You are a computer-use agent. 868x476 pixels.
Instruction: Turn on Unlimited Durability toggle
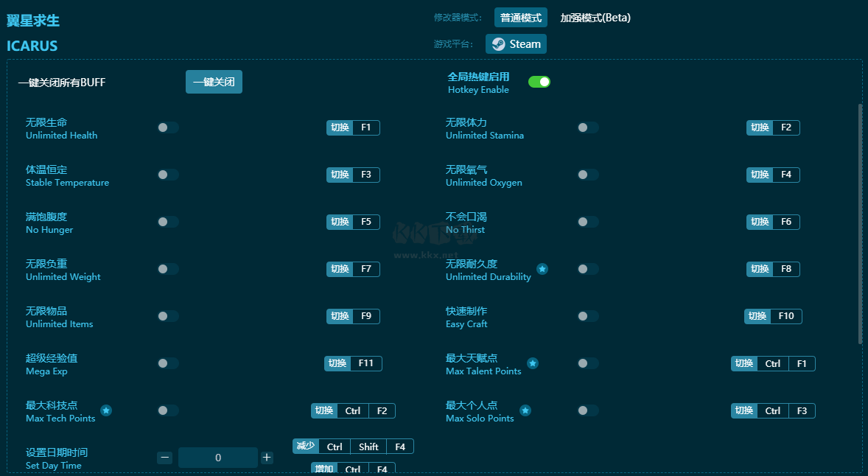(x=588, y=269)
